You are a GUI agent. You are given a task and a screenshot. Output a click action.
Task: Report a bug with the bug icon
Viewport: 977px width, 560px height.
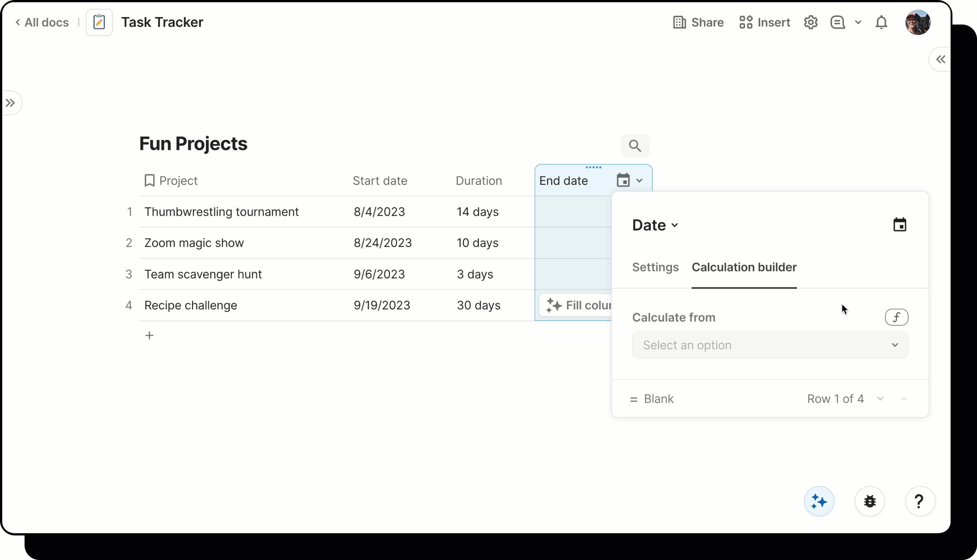[x=869, y=501]
